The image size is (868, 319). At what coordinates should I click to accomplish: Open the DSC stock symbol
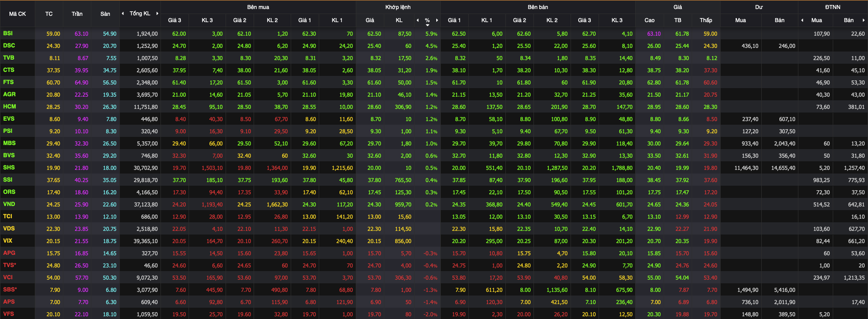click(x=9, y=46)
